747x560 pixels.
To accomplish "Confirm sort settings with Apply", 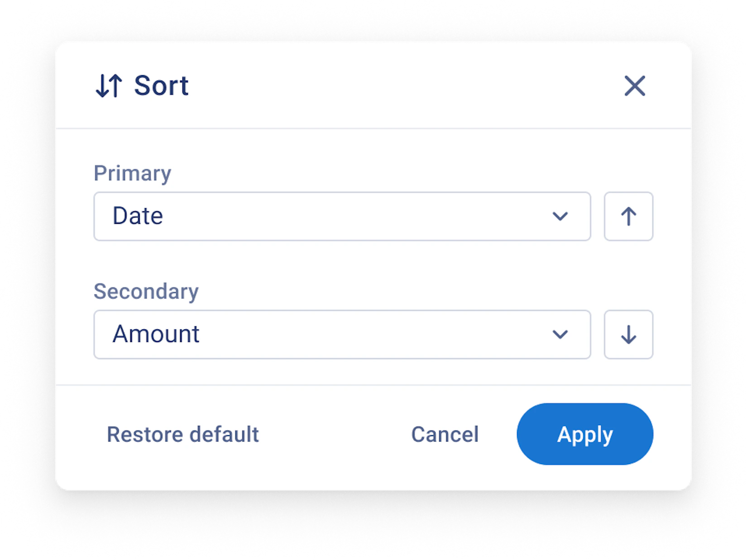I will point(584,434).
